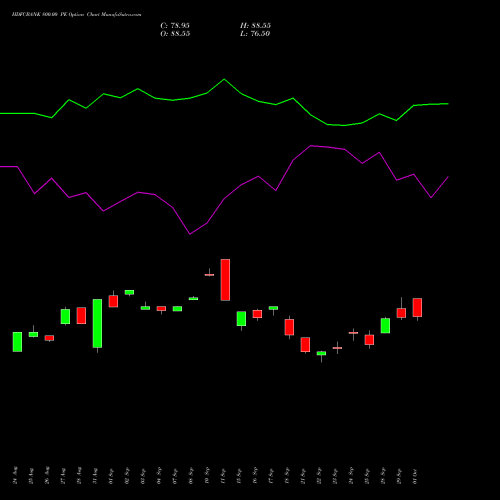
Task: Select the low value 'L: 76.50'
Action: (255, 34)
